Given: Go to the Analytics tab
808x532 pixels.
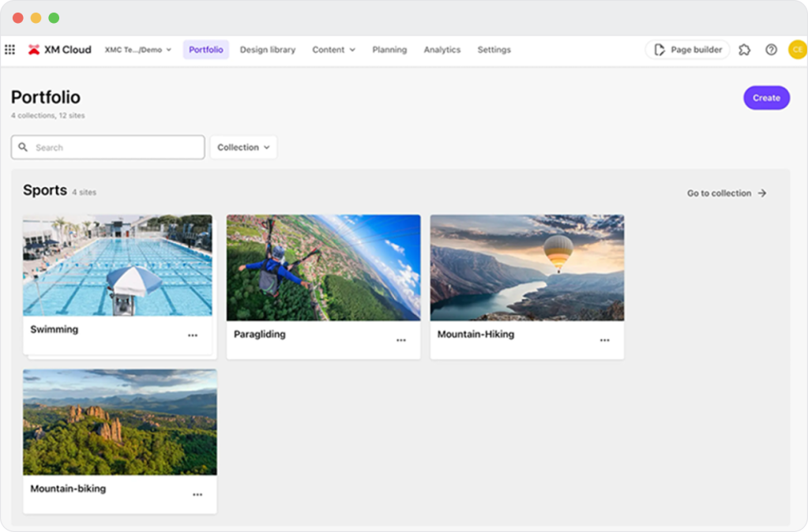Looking at the screenshot, I should [442, 50].
